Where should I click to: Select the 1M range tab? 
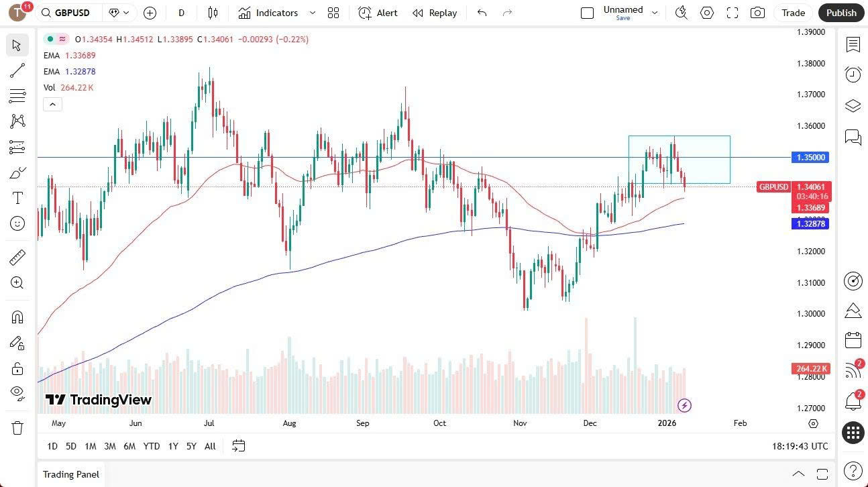(91, 446)
